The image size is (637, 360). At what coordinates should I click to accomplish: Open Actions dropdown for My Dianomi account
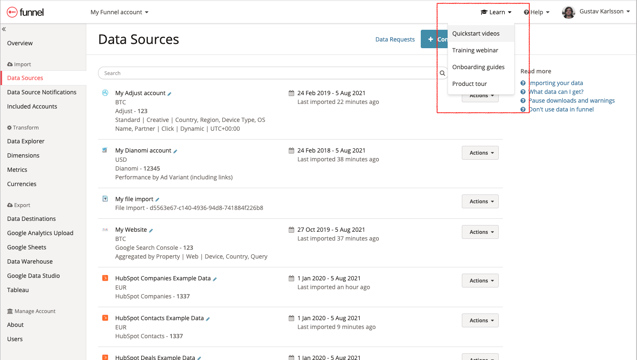point(480,153)
